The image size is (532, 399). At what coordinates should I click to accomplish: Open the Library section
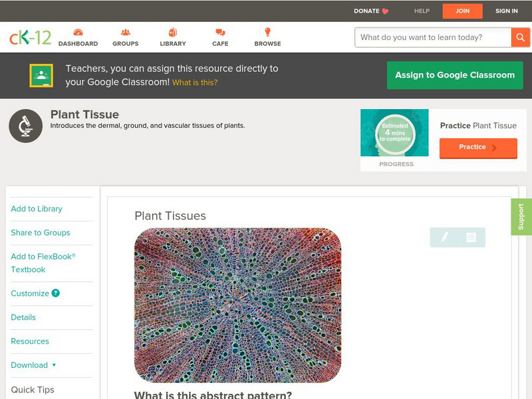point(172,37)
